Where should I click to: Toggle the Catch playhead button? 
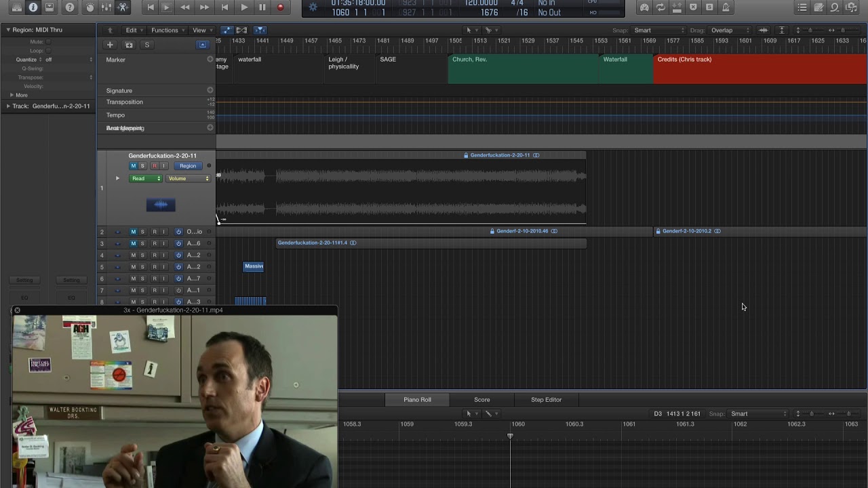[x=260, y=30]
